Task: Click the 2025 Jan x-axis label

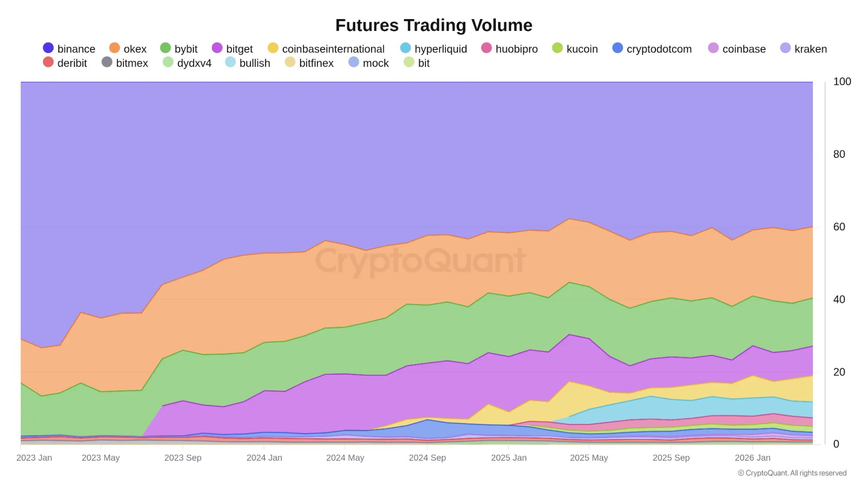Action: pyautogui.click(x=508, y=458)
